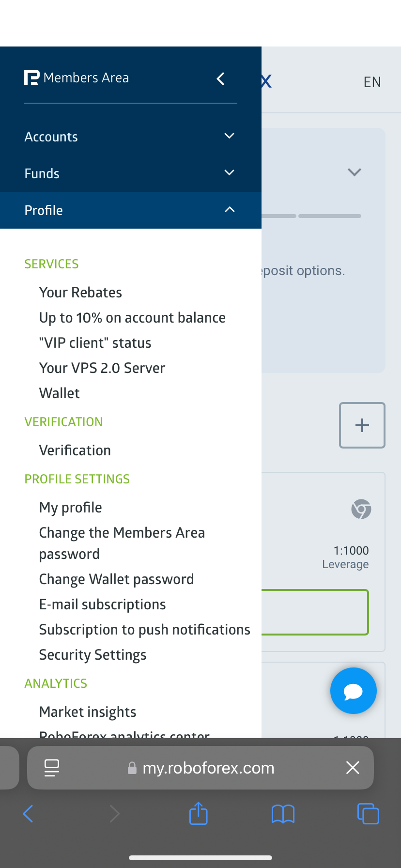Go to Security Settings
This screenshot has height=868, width=401.
(93, 655)
